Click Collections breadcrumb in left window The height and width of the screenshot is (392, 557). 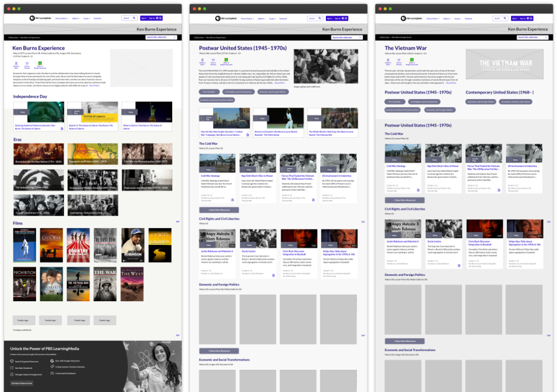13,37
